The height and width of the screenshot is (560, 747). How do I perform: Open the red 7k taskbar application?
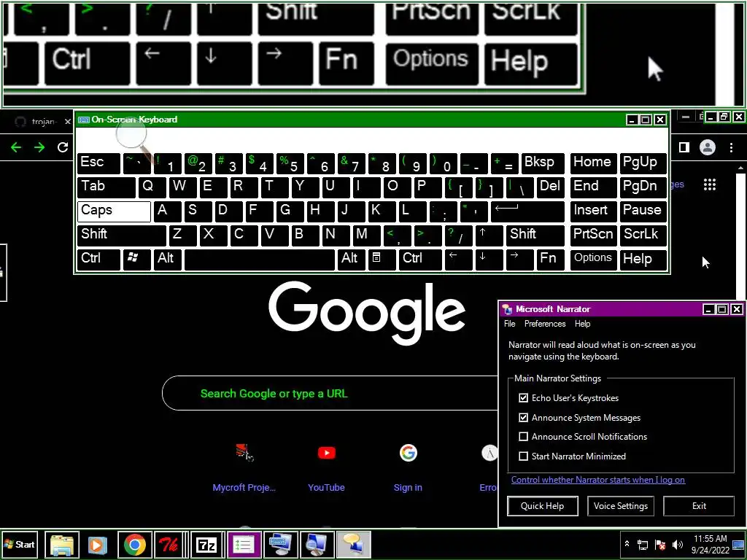[169, 544]
